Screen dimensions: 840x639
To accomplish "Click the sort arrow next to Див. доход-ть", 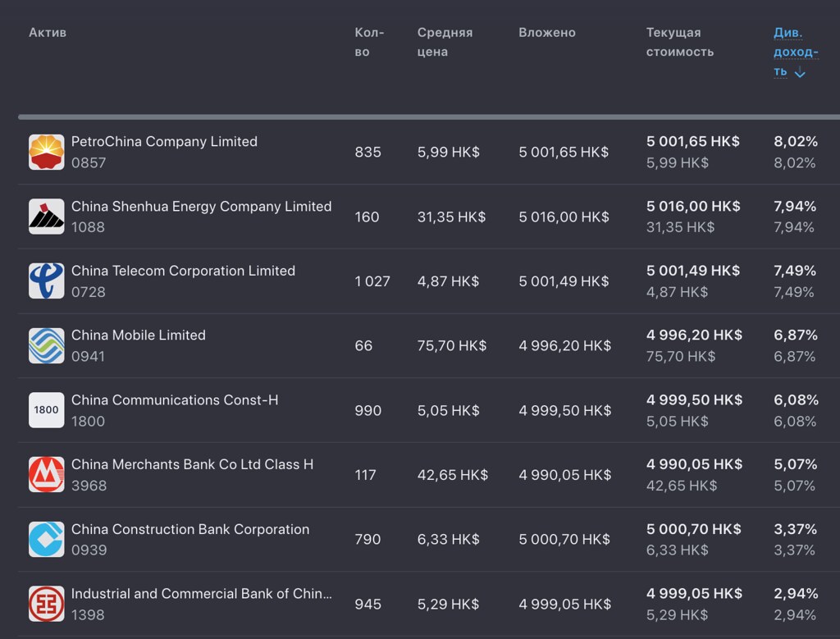I will pyautogui.click(x=800, y=72).
